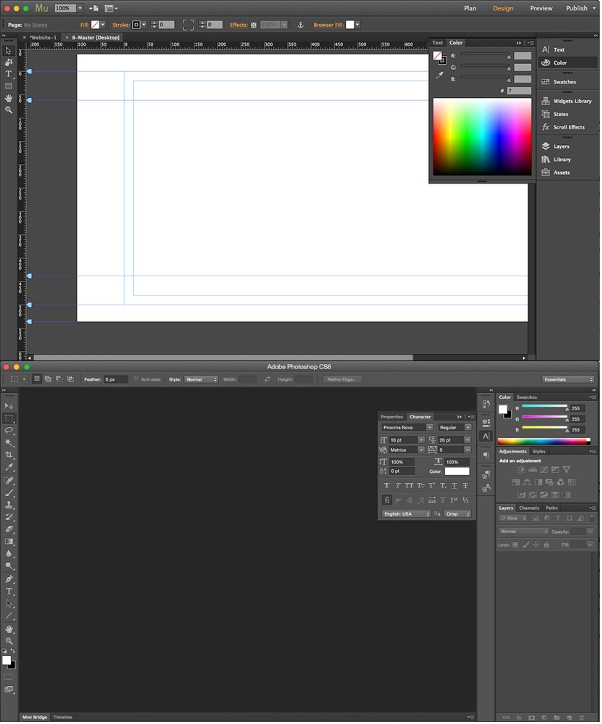Select the Lasso tool in Photoshop

tap(9, 431)
